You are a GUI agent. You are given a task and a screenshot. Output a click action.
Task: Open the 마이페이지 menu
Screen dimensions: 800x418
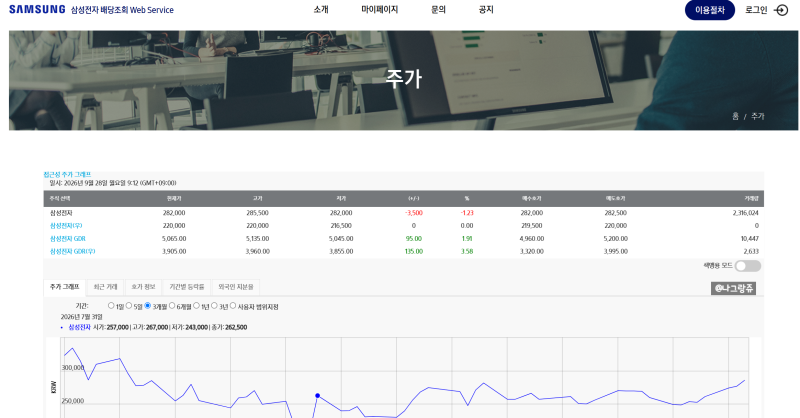click(380, 10)
